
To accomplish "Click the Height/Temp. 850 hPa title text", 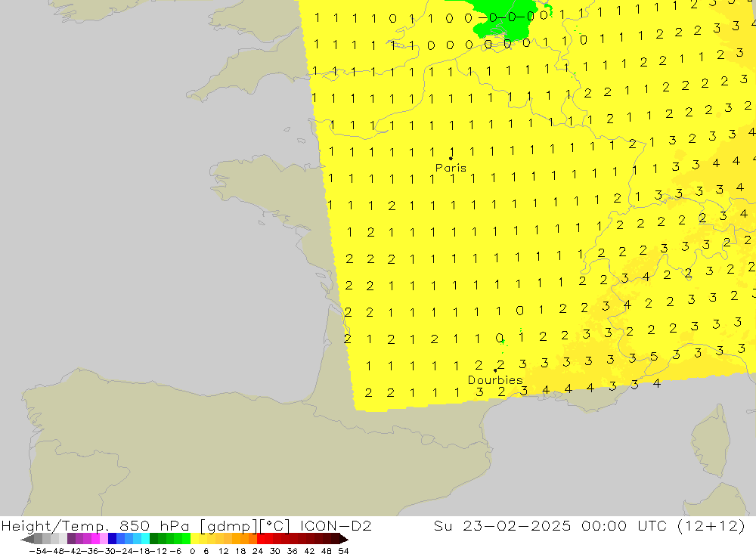I will (x=95, y=525).
